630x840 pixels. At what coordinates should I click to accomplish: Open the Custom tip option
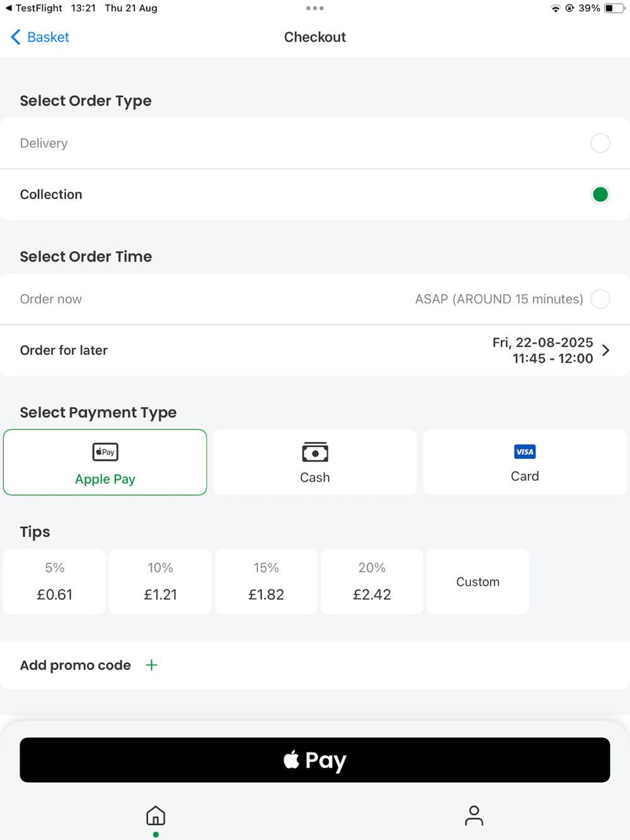coord(478,582)
